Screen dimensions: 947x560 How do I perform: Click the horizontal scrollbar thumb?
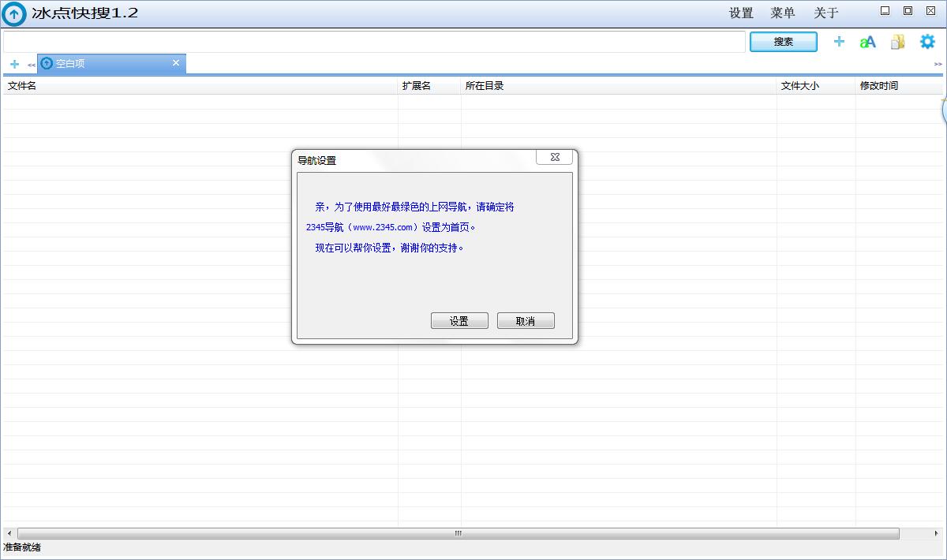point(458,534)
